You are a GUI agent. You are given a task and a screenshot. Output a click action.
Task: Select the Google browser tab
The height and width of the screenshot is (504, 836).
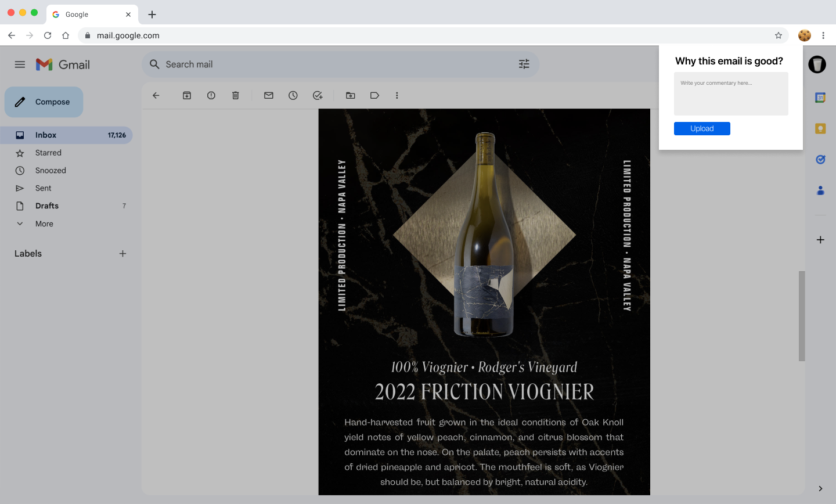(92, 15)
